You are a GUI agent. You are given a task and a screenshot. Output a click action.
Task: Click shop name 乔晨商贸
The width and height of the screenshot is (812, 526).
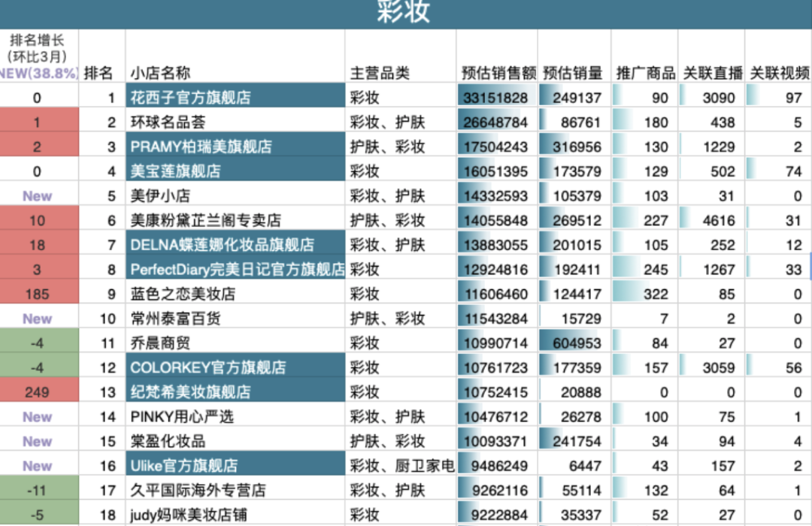(160, 343)
